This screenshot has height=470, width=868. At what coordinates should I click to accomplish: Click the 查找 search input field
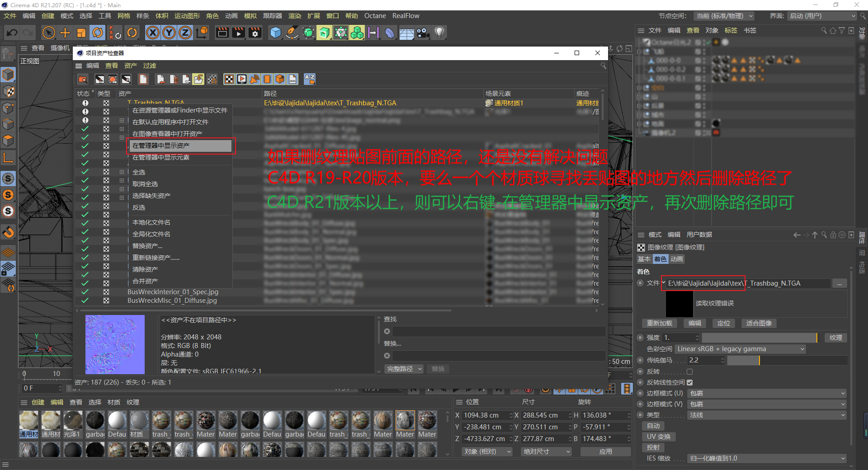pyautogui.click(x=498, y=331)
